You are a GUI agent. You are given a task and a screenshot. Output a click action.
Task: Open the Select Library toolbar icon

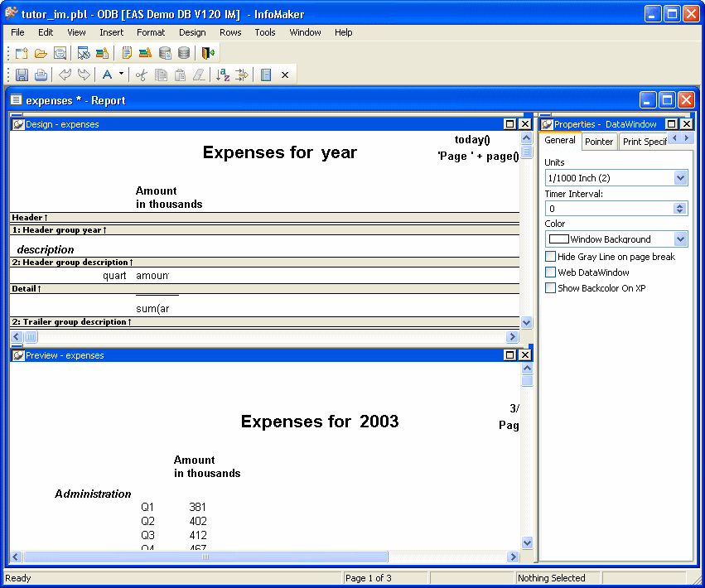(83, 53)
